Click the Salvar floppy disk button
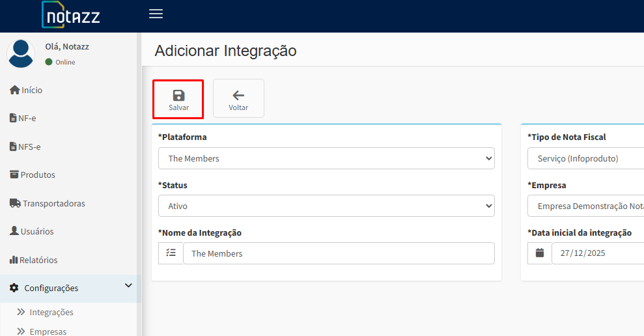The image size is (644, 336). coord(178,99)
